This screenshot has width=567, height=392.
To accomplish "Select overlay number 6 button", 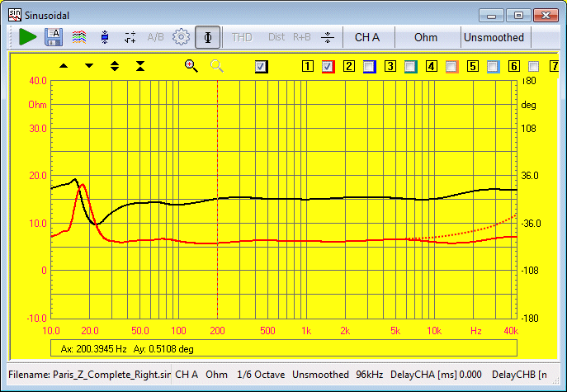I will (x=513, y=66).
